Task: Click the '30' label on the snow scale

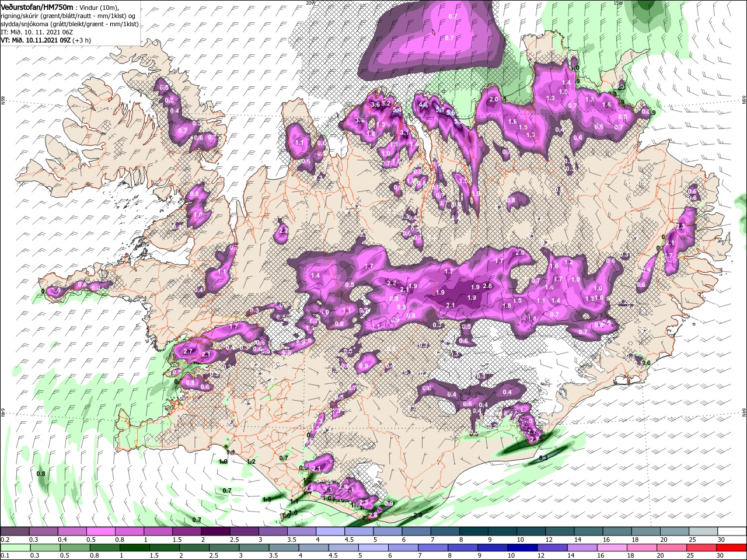Action: pos(721,540)
